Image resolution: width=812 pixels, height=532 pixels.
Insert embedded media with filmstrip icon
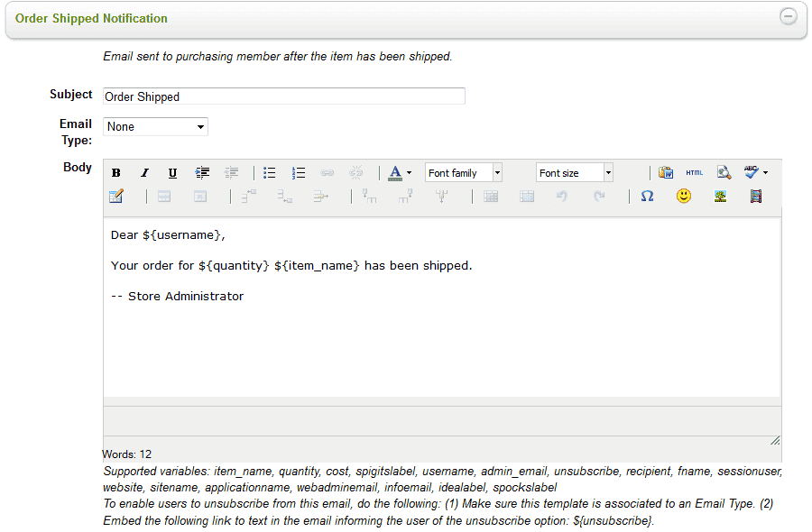pyautogui.click(x=756, y=196)
